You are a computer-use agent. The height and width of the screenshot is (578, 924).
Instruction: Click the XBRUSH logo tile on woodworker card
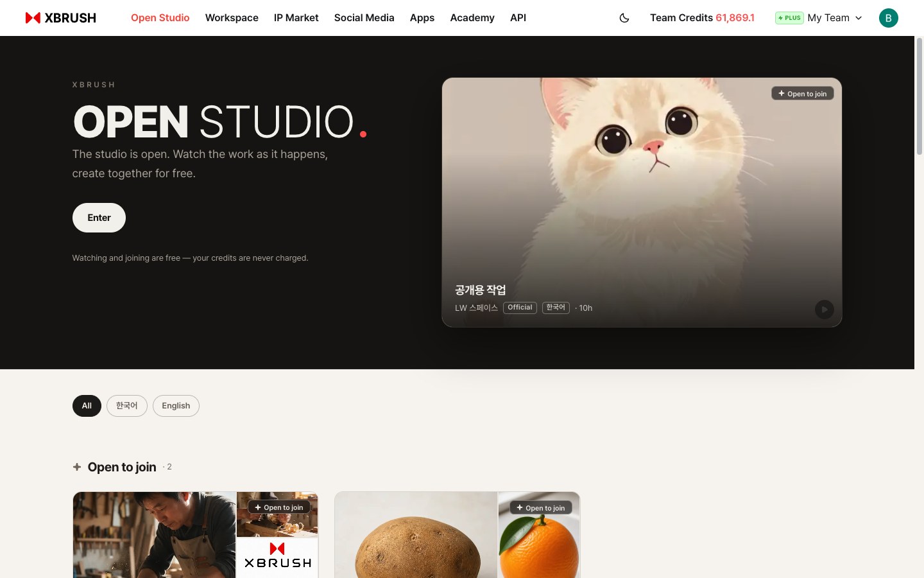click(277, 557)
